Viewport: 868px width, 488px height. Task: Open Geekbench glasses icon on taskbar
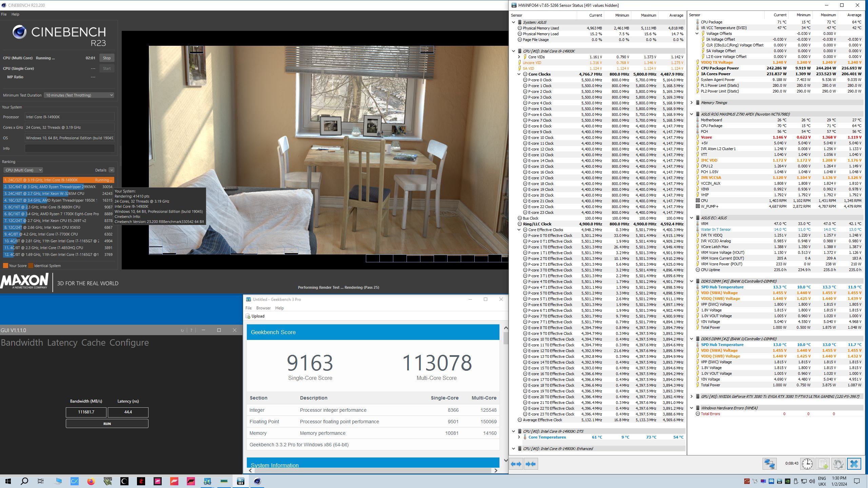pos(208,481)
